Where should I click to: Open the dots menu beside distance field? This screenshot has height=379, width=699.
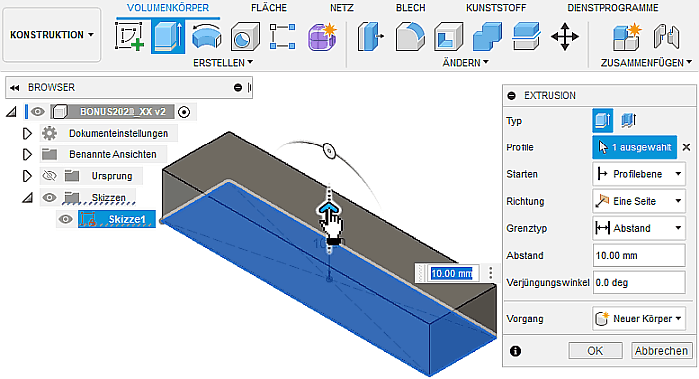click(x=490, y=273)
